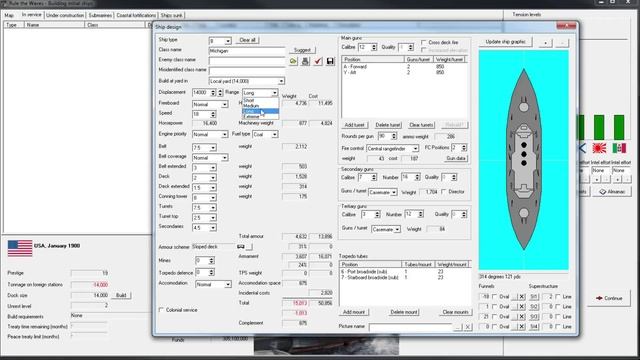Screen dimensions: 640x360
Task: Select Short in the Range dropdown list
Action: [x=260, y=100]
